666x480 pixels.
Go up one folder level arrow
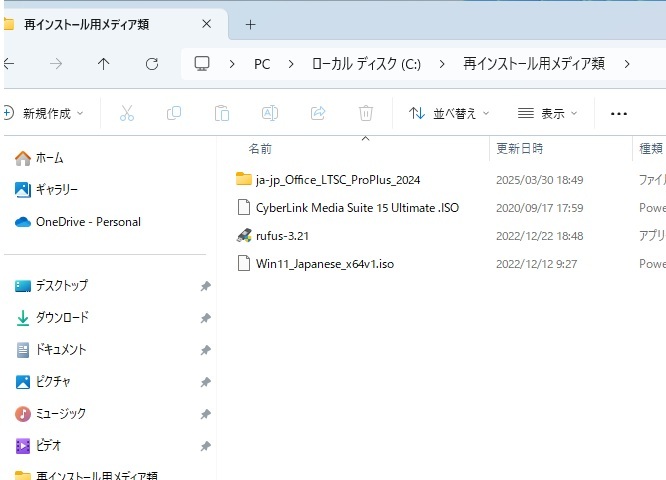103,64
